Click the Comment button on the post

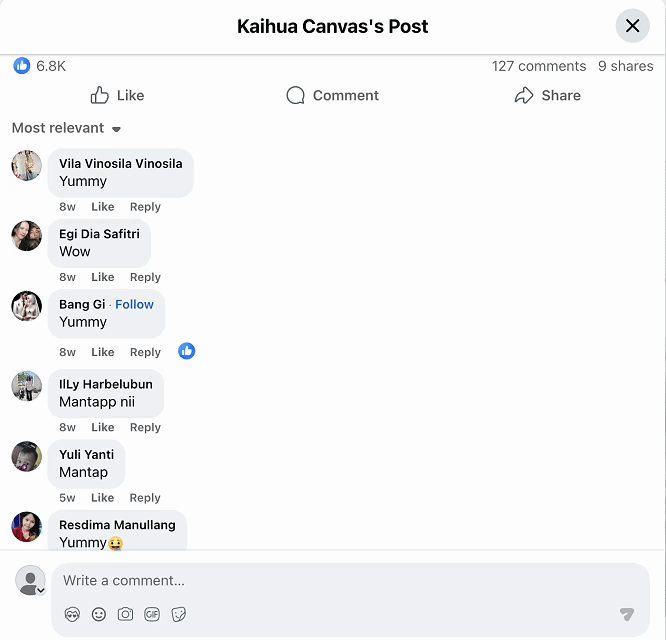pos(332,96)
